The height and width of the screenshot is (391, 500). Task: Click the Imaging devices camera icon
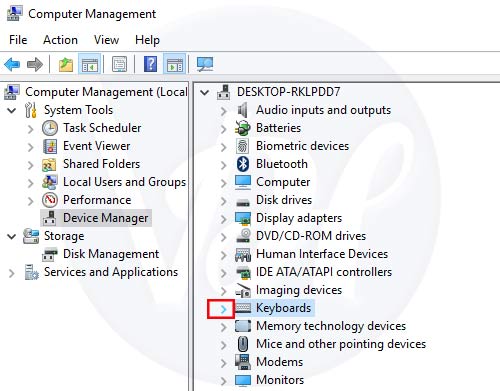coord(243,290)
